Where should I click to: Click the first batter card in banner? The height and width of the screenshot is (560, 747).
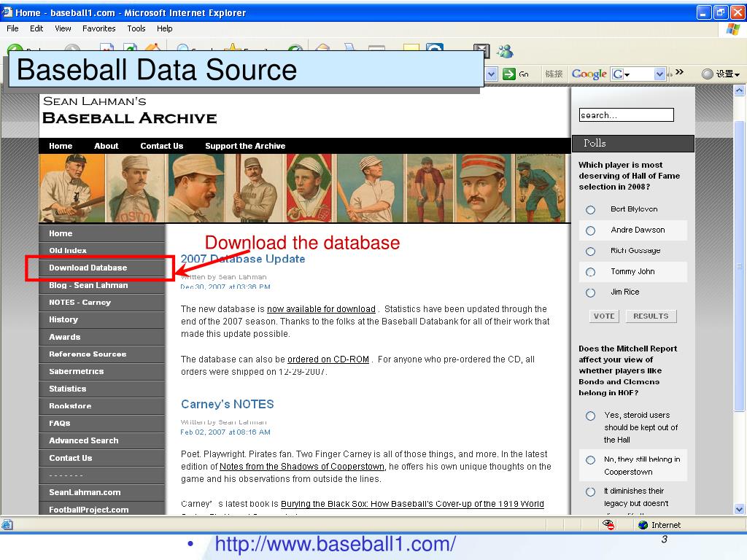pyautogui.click(x=72, y=189)
